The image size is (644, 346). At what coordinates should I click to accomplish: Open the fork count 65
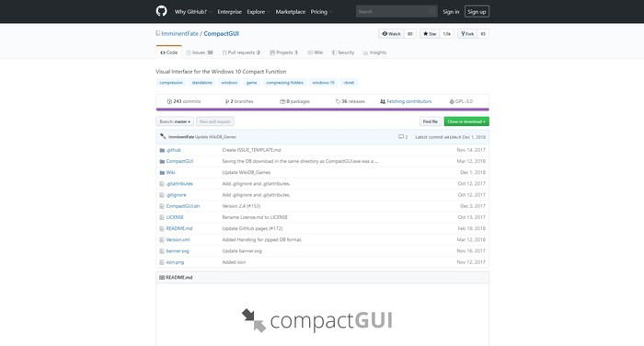(483, 34)
